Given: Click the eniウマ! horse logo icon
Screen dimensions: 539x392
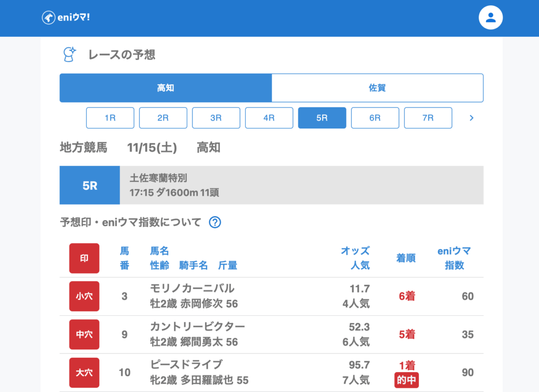Looking at the screenshot, I should tap(49, 17).
